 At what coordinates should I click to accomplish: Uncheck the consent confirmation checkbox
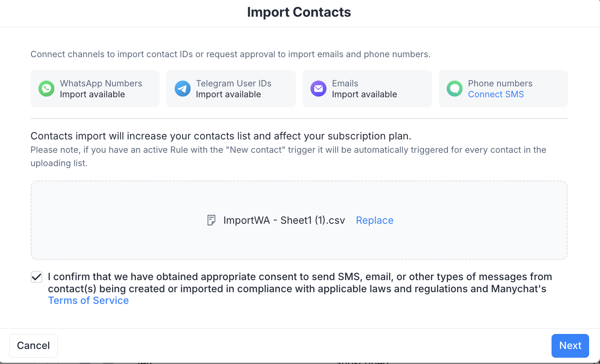(37, 277)
